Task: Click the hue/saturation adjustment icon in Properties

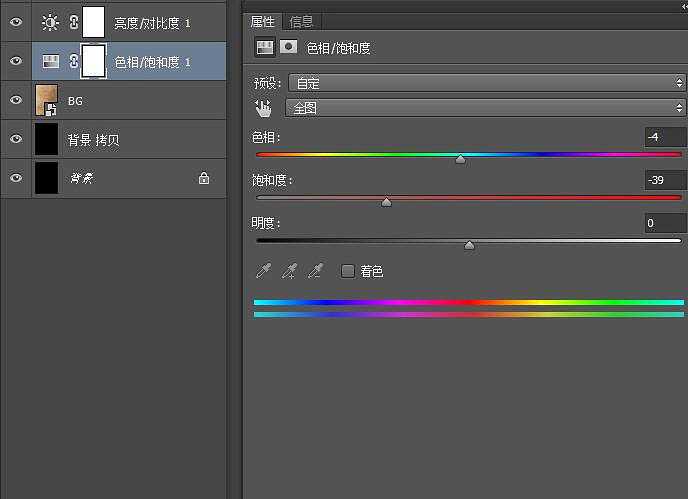Action: pos(264,46)
